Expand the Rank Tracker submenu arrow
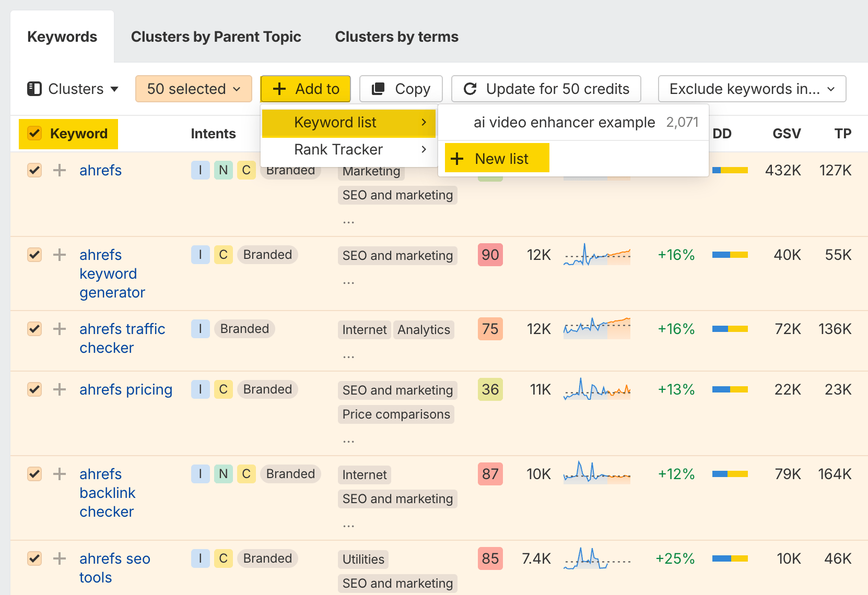Screen dimensions: 868x595 [x=424, y=149]
